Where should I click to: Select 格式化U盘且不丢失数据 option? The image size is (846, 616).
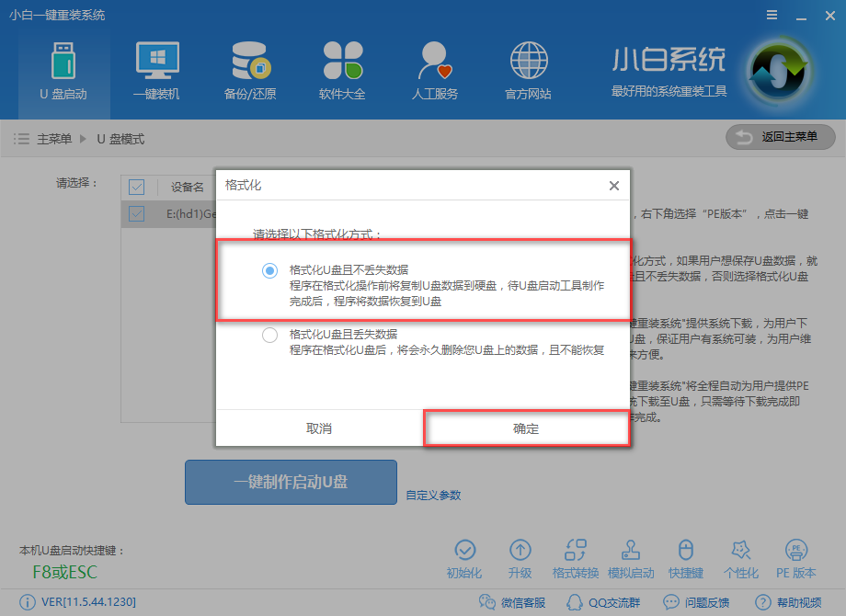[270, 270]
